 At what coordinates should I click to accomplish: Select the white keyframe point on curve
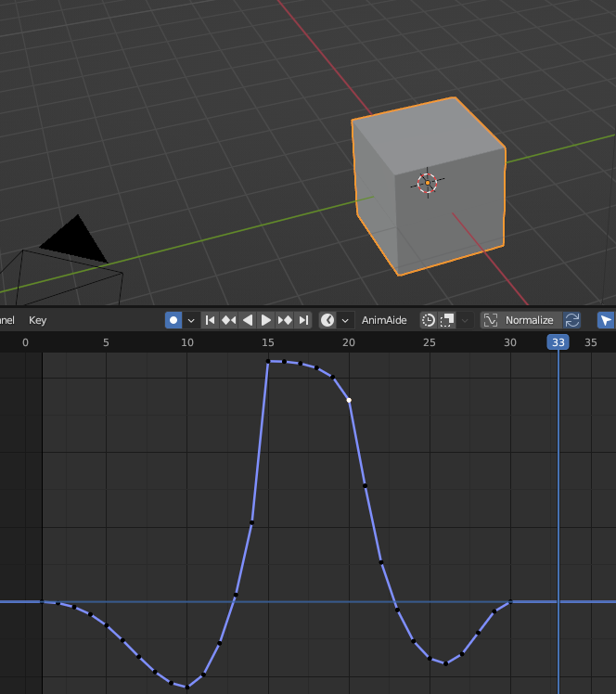pos(349,400)
